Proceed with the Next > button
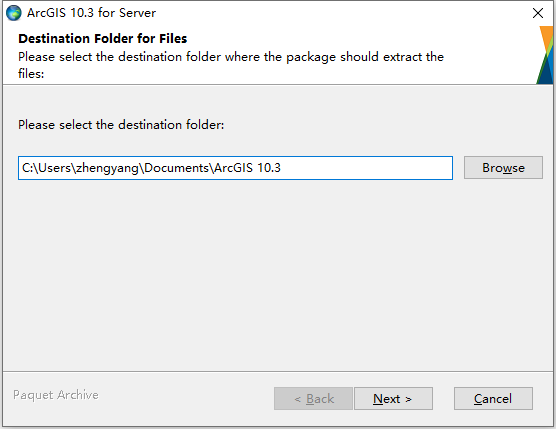This screenshot has height=429, width=556. point(393,399)
